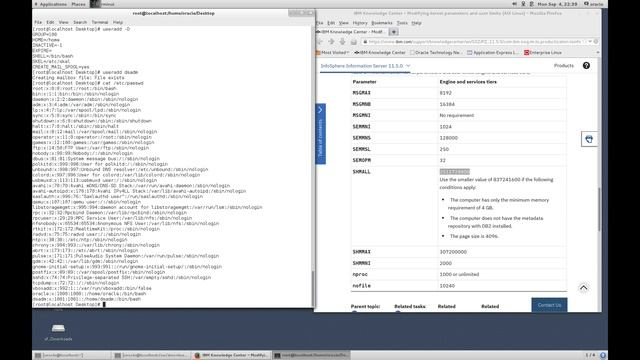640x360 pixels.
Task: Open the Terminal window's File menu
Action: tap(38, 22)
